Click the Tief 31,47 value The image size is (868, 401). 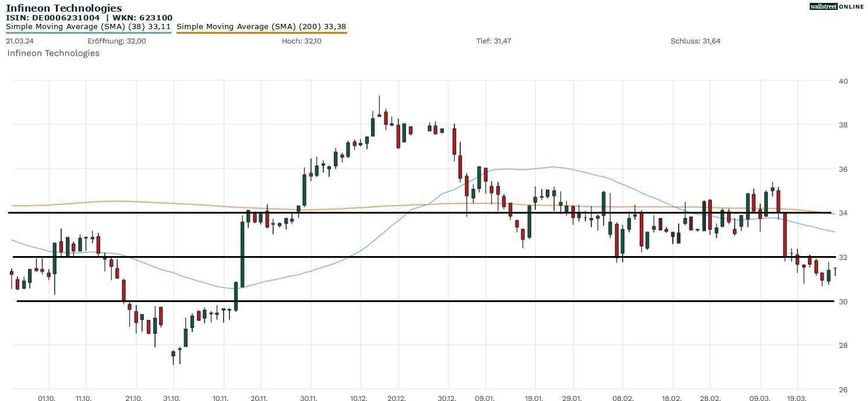click(x=493, y=41)
